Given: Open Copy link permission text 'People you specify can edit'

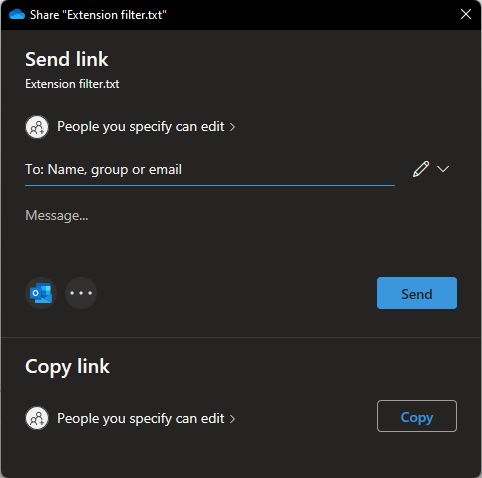Looking at the screenshot, I should tap(141, 419).
